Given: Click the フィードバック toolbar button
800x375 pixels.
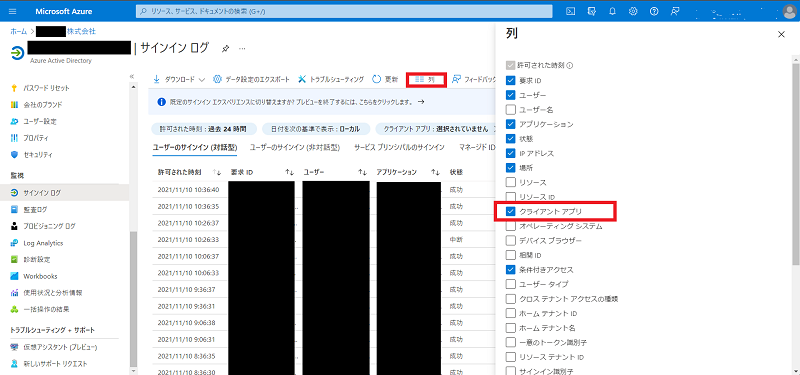Looking at the screenshot, I should click(x=473, y=80).
